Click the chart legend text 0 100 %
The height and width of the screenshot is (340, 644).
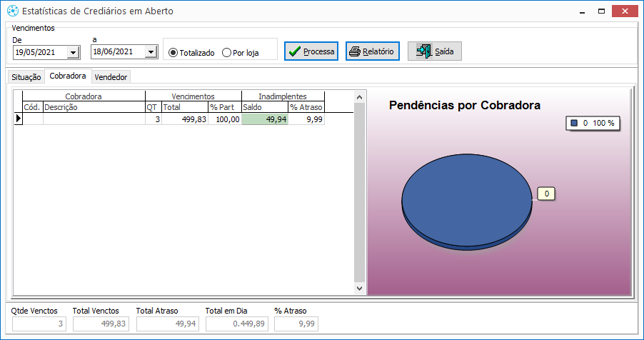(x=599, y=123)
